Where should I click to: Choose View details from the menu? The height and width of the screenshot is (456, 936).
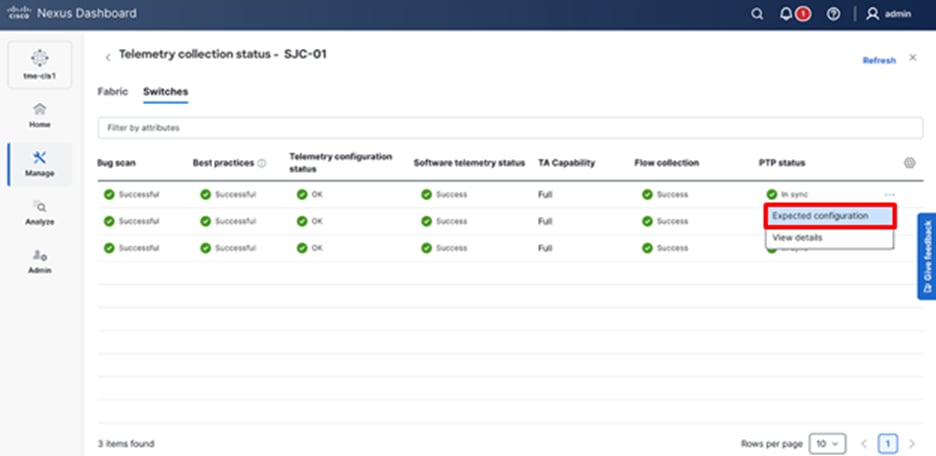click(x=830, y=238)
